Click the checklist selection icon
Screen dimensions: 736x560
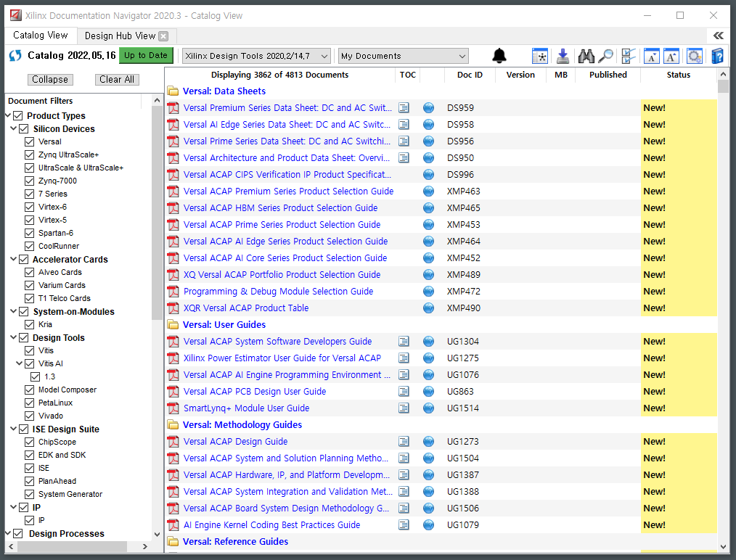pos(628,57)
